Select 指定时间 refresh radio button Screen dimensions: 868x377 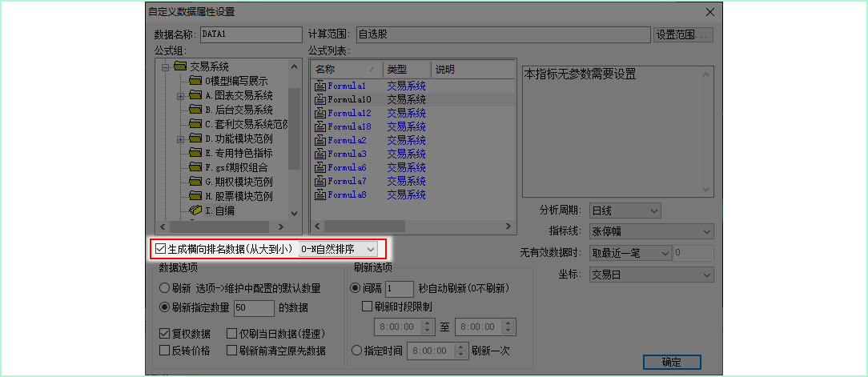click(x=356, y=351)
